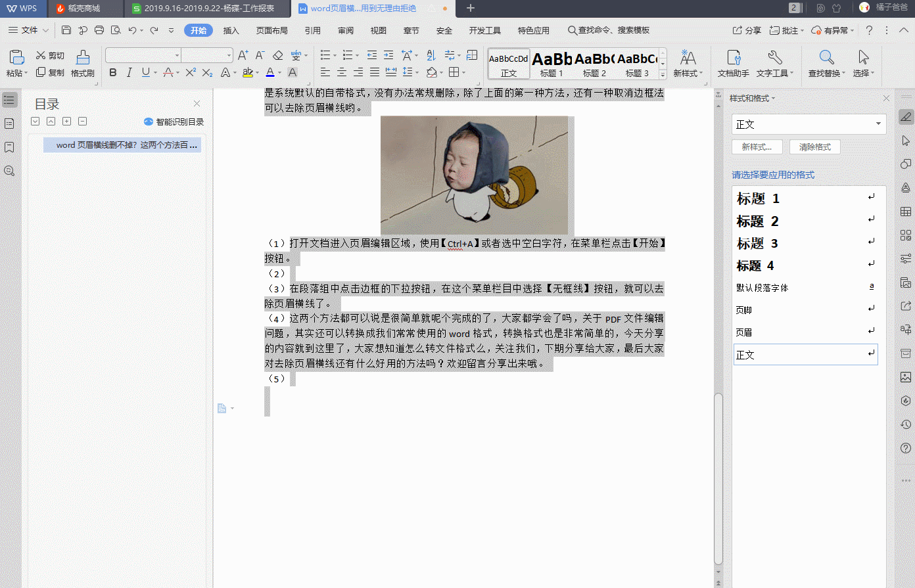
Task: Apply 标题 2 from the styles pane list
Action: coord(805,221)
